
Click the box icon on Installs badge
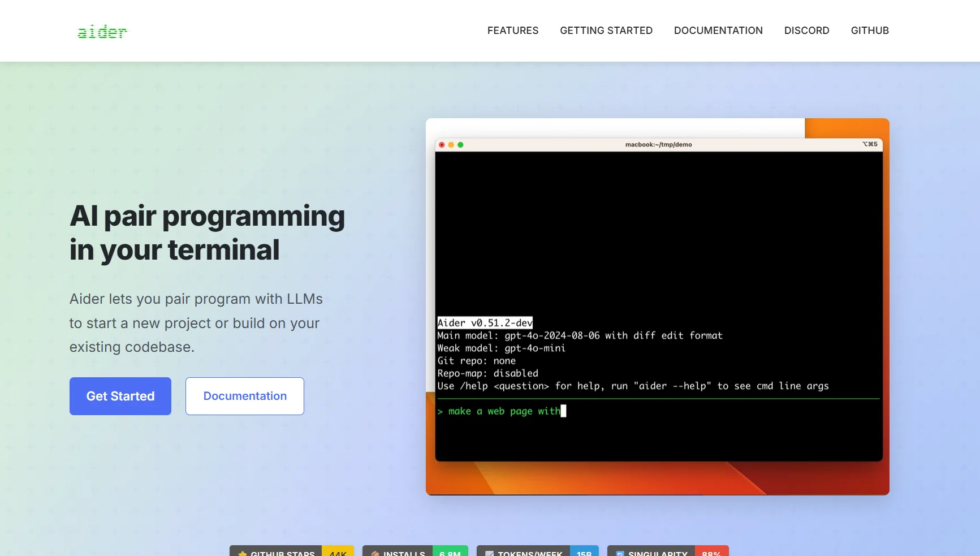click(375, 553)
